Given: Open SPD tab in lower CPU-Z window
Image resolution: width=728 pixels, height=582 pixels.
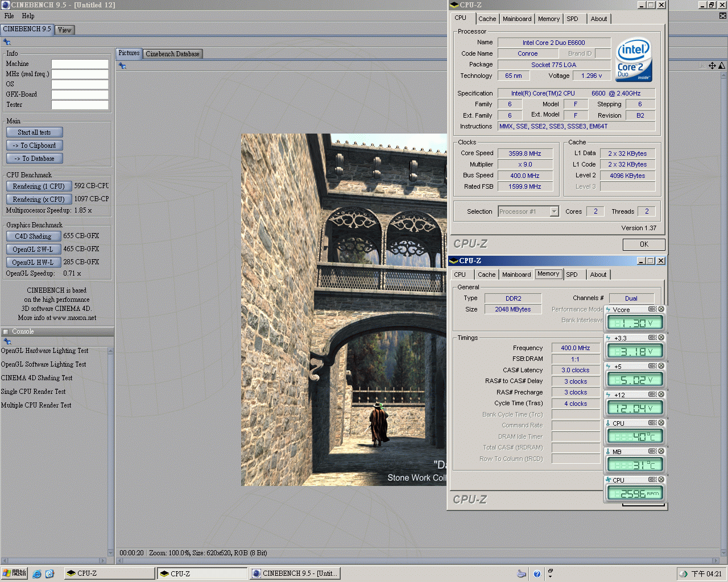Looking at the screenshot, I should pos(572,275).
